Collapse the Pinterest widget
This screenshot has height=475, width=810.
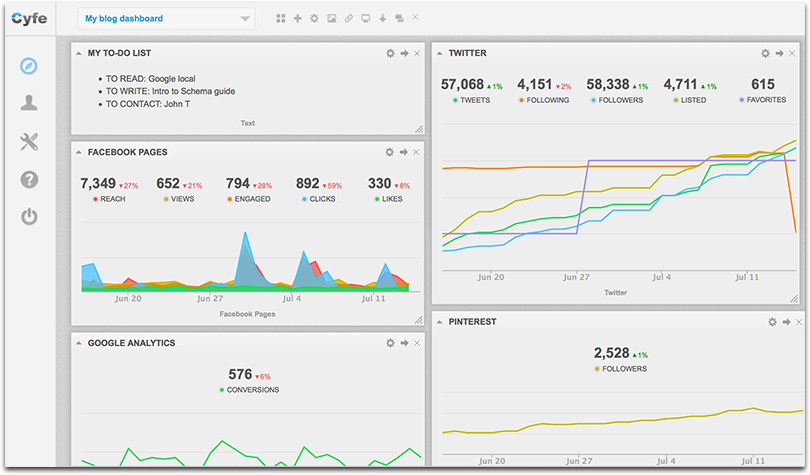[787, 322]
